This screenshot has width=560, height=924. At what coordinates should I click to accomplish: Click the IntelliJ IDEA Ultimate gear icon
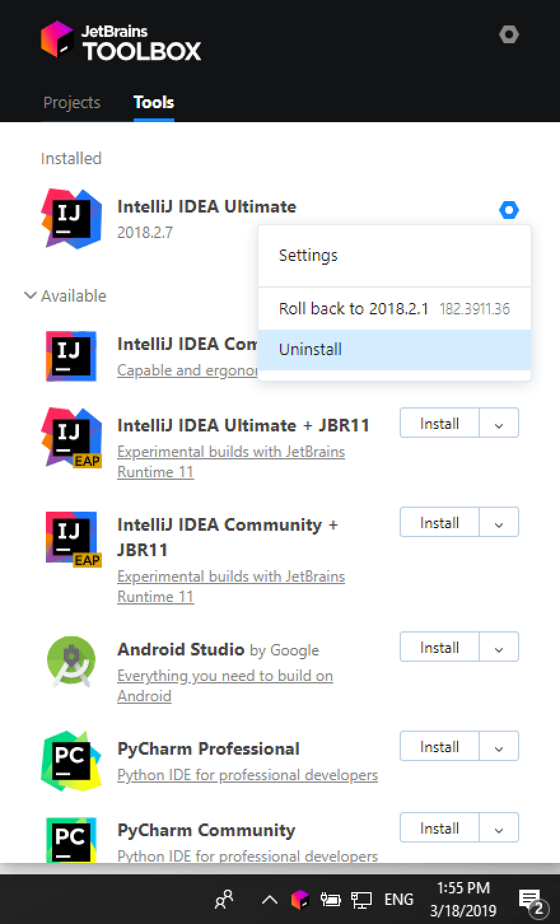pyautogui.click(x=509, y=210)
